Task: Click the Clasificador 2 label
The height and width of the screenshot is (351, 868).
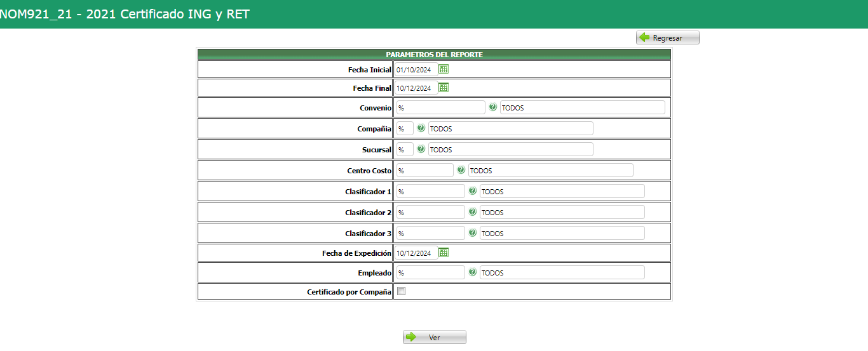Action: (x=369, y=213)
